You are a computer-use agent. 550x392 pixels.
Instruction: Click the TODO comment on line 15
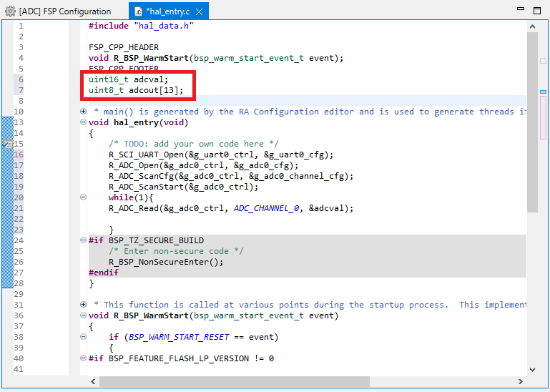pos(194,144)
